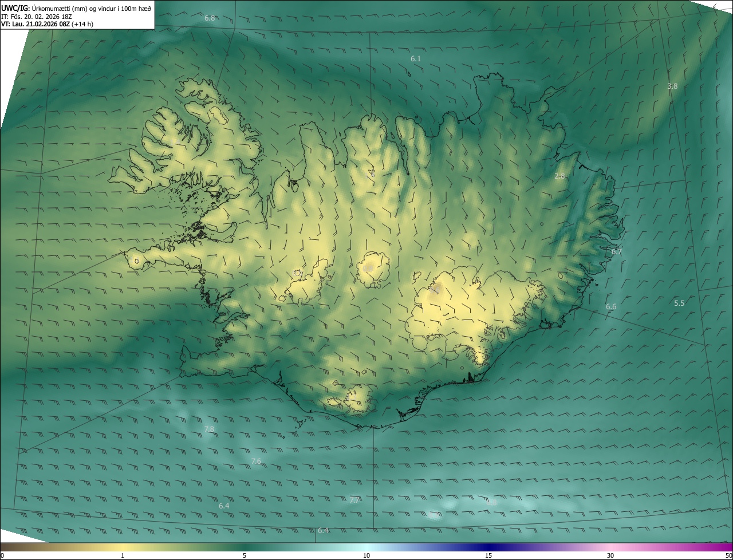The width and height of the screenshot is (733, 560).
Task: Click the 7.8 value label on the map
Action: tap(209, 429)
